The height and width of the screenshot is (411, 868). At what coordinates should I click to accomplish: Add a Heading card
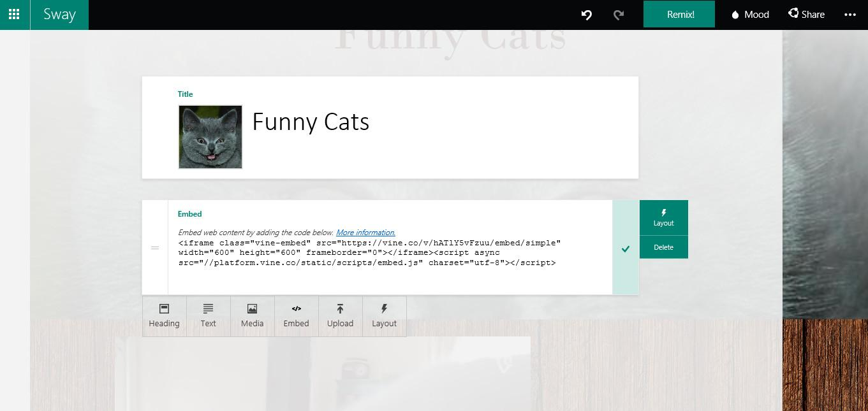tap(164, 316)
